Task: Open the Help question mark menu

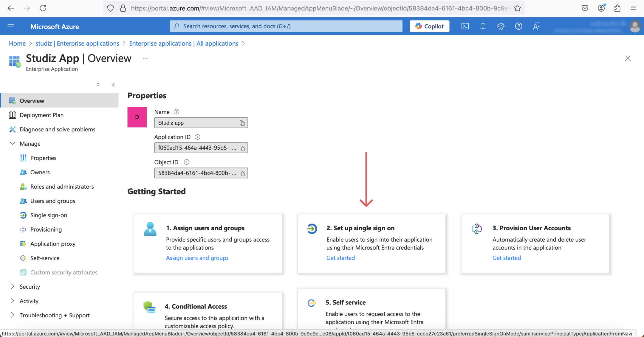Action: pos(519,26)
